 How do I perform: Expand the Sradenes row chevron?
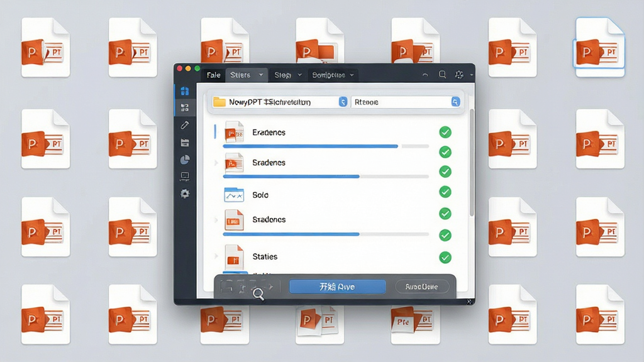tap(216, 163)
